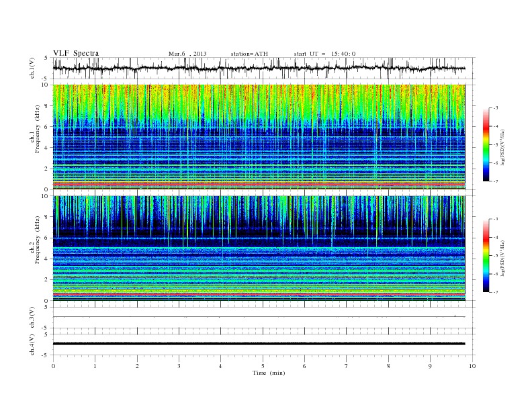The width and height of the screenshot is (532, 411).
Task: Select the date label 'Mar.6 , 2013'
Action: pos(187,54)
